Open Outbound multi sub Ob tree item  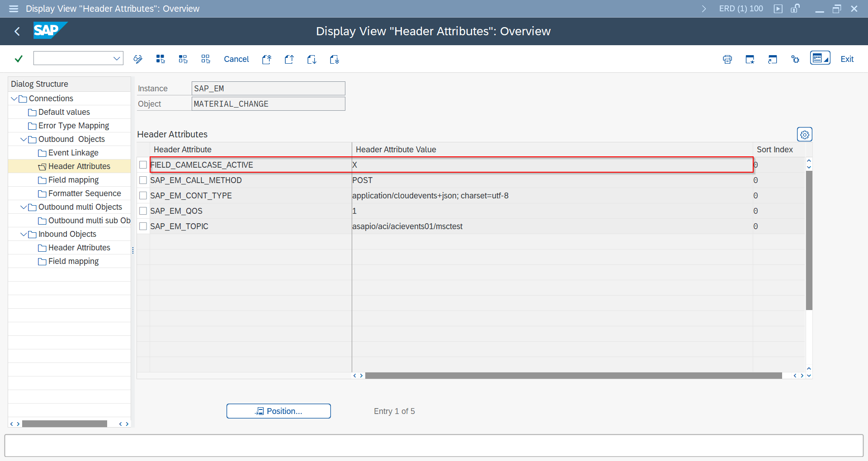pos(89,221)
